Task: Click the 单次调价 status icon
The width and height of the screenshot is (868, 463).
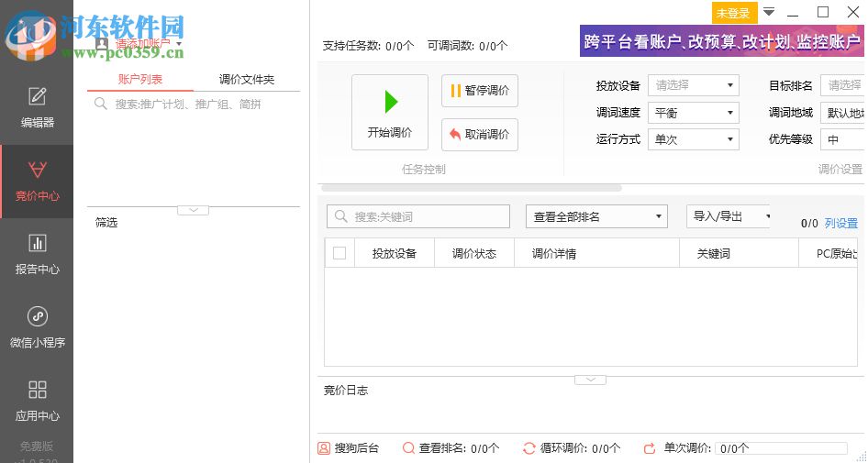Action: point(650,448)
